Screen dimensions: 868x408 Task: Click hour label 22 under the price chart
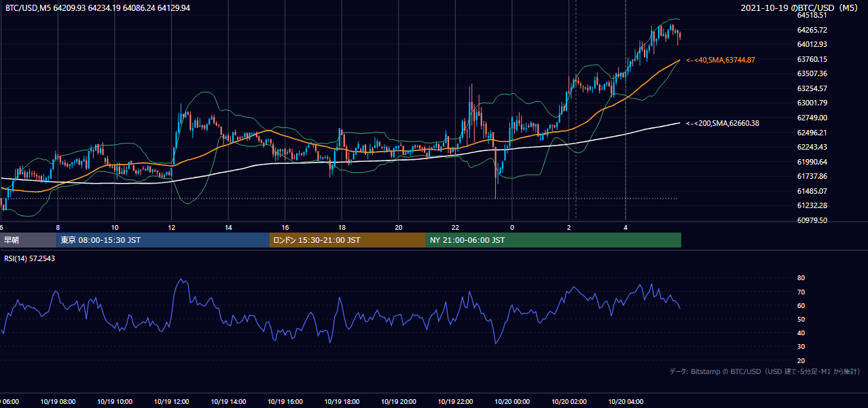[456, 227]
